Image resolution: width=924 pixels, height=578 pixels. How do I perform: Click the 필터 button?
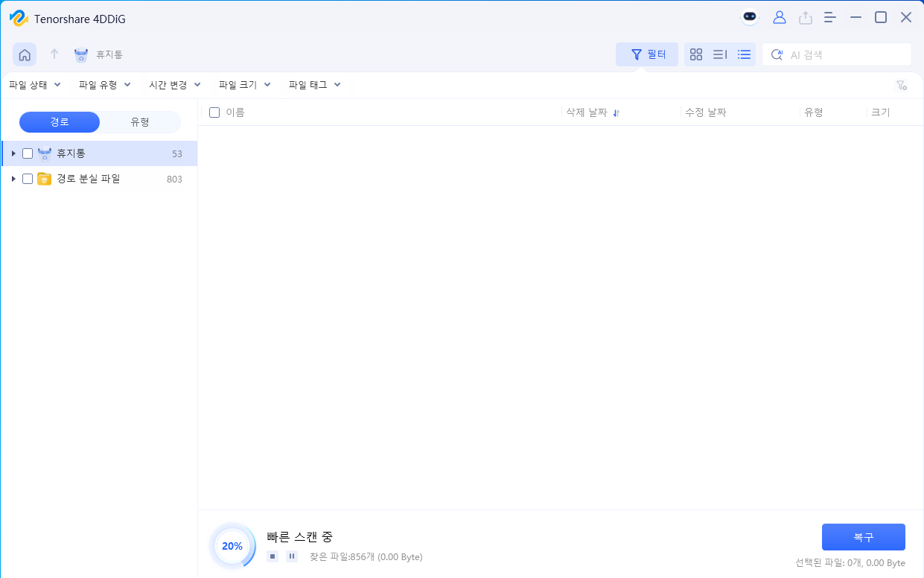pyautogui.click(x=647, y=54)
